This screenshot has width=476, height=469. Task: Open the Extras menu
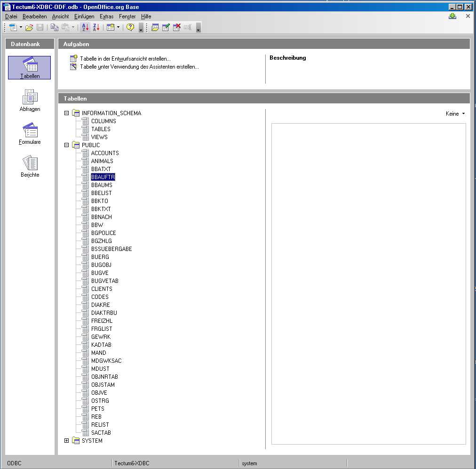107,16
